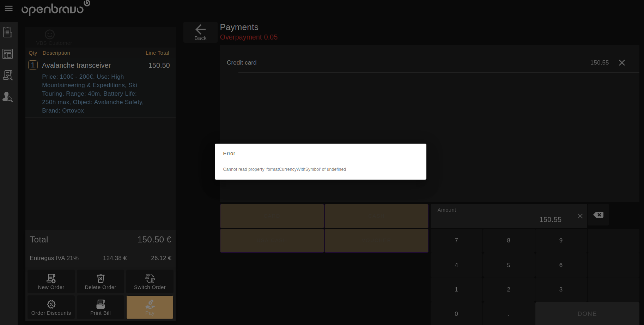Remove the Credit card payment line

pos(622,62)
